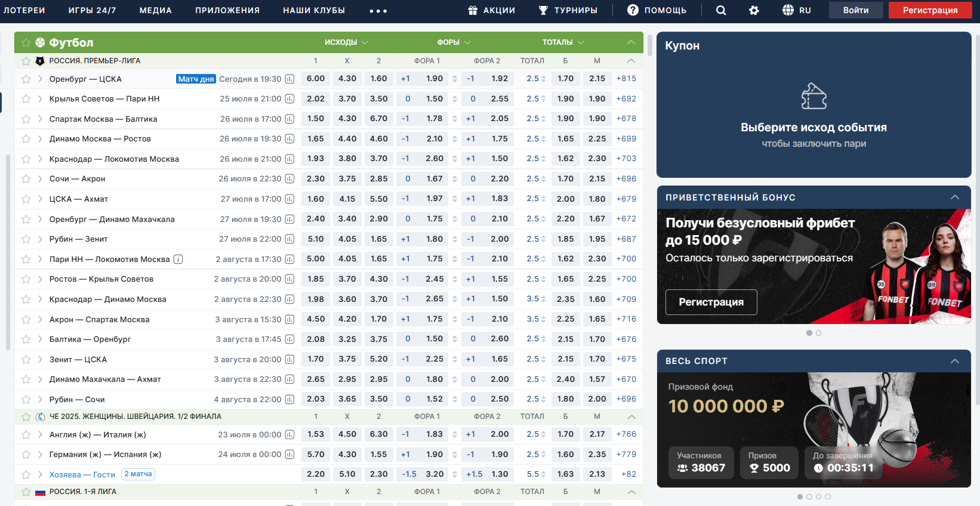Click Регистрация button on bonus banner
Screen dimensions: 980x506
(x=711, y=302)
